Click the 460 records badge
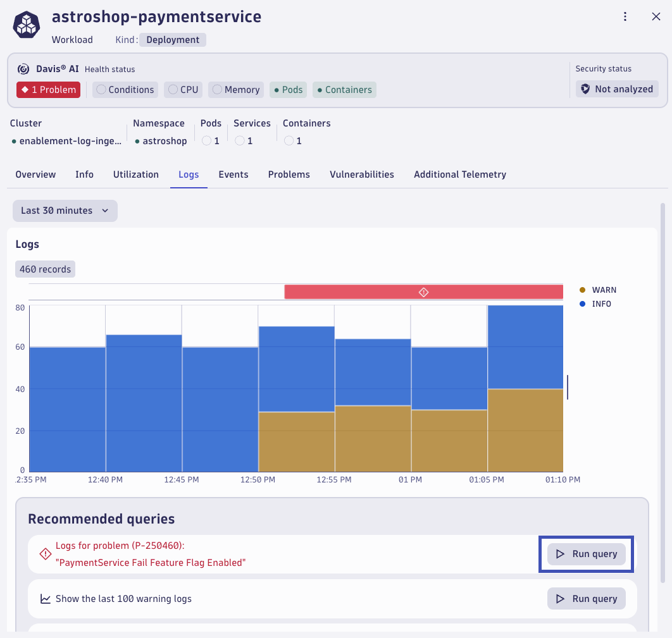This screenshot has height=638, width=672. [x=45, y=269]
